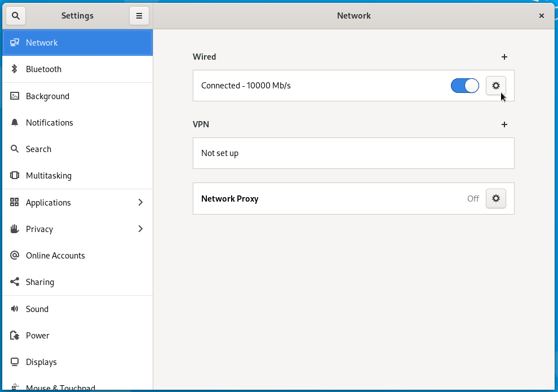The height and width of the screenshot is (392, 558).
Task: Add a VPN connection with plus
Action: click(x=504, y=124)
